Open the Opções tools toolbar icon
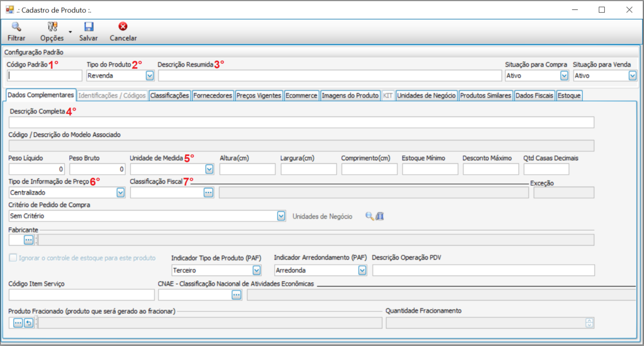Screen dimensions: 644x346 coord(52,27)
